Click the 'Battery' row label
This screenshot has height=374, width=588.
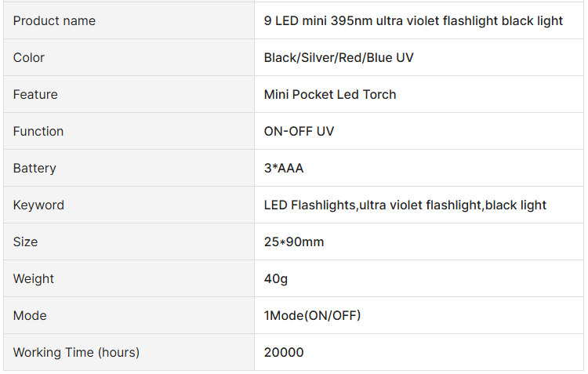click(34, 168)
